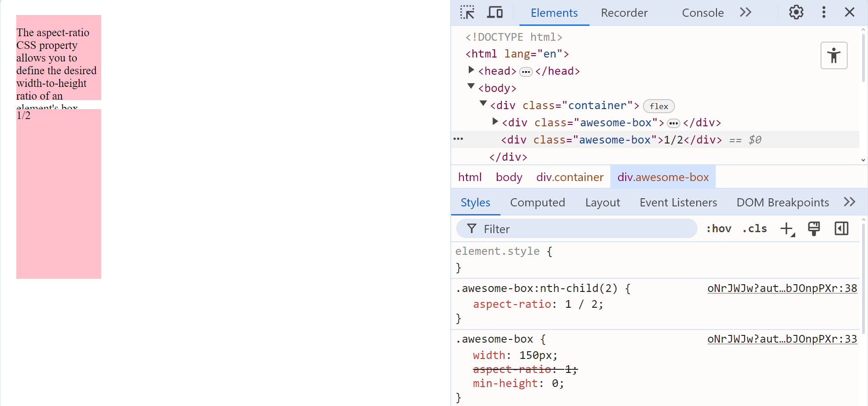Toggle the flex badge on container div

coord(659,106)
